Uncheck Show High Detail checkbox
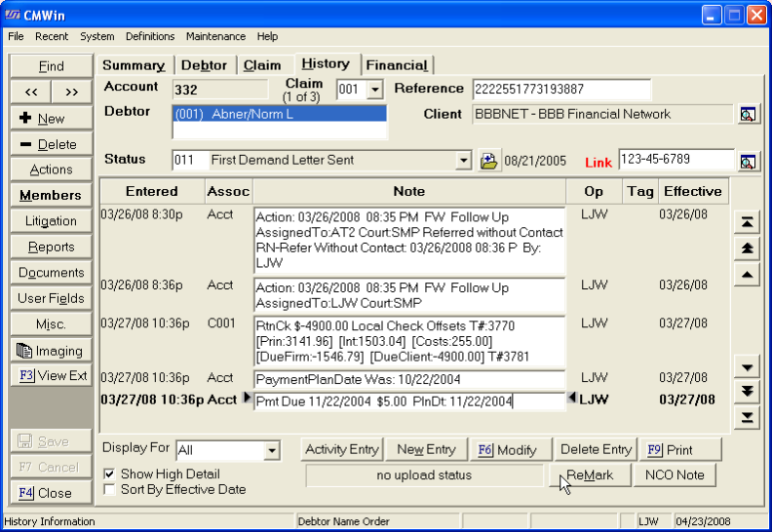This screenshot has height=532, width=772. 109,474
